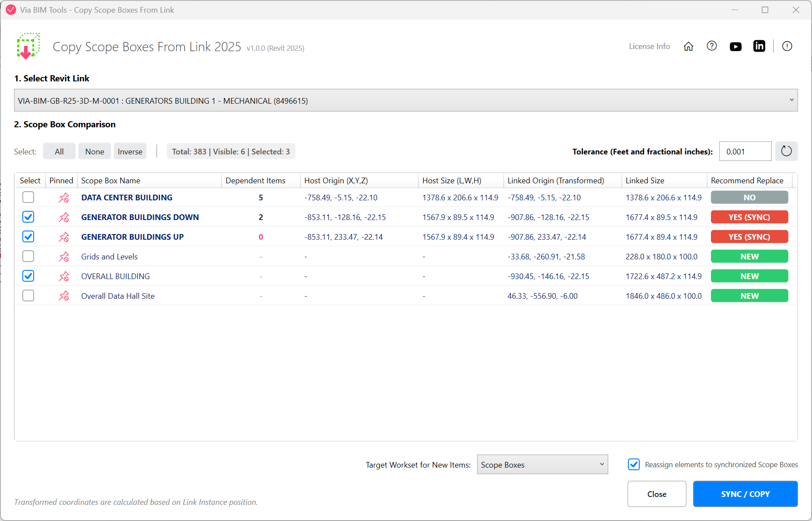Click linked origin -33.68, -260.91, -21.58
Screen dimensions: 812x521
pyautogui.click(x=546, y=257)
